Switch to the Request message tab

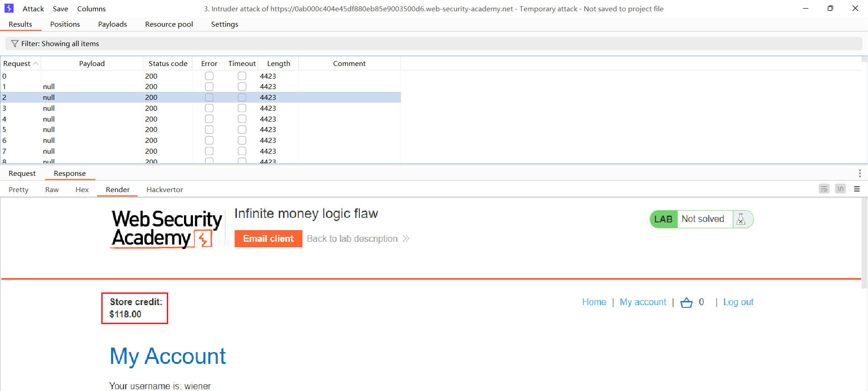22,173
